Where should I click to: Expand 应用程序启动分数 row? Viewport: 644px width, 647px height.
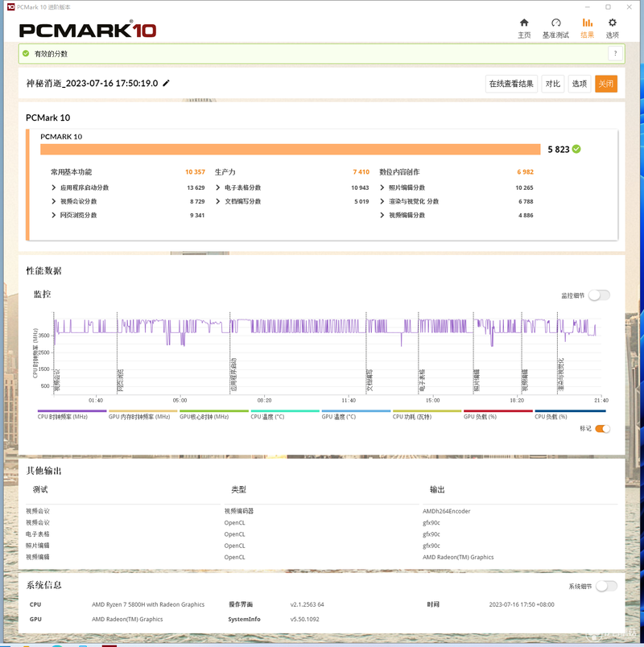[x=54, y=188]
